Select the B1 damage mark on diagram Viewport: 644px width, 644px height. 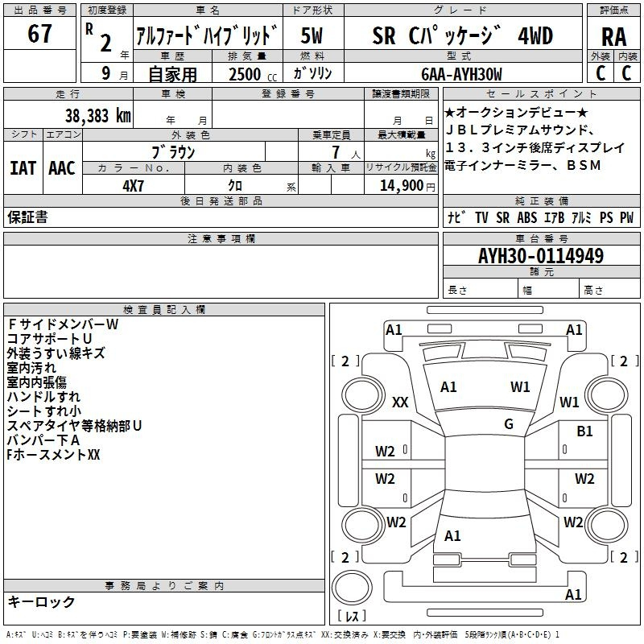point(584,431)
